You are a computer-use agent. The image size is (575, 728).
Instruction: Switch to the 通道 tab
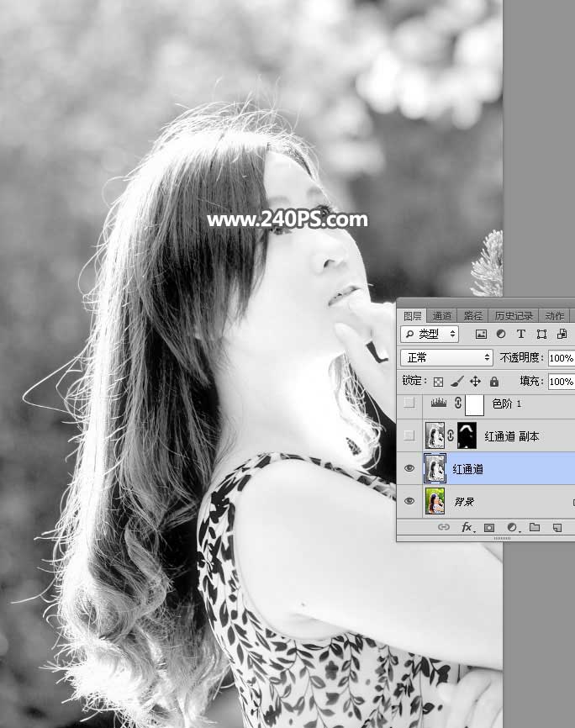click(x=442, y=316)
